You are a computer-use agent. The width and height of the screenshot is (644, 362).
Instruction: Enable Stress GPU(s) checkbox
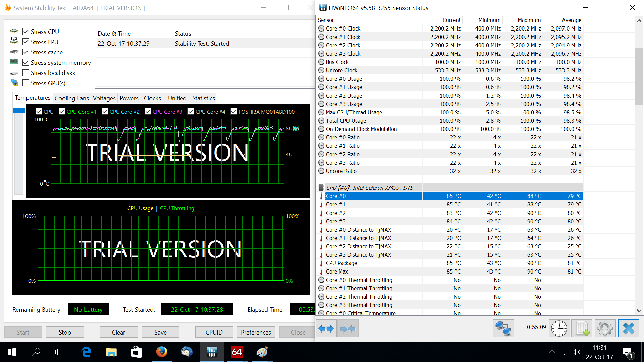(26, 83)
